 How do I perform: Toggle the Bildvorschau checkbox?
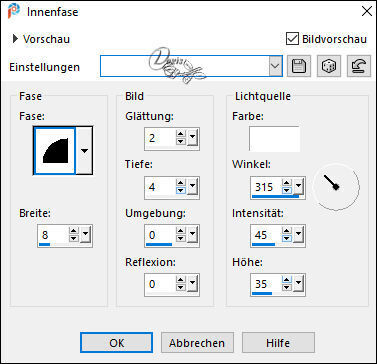pyautogui.click(x=292, y=39)
